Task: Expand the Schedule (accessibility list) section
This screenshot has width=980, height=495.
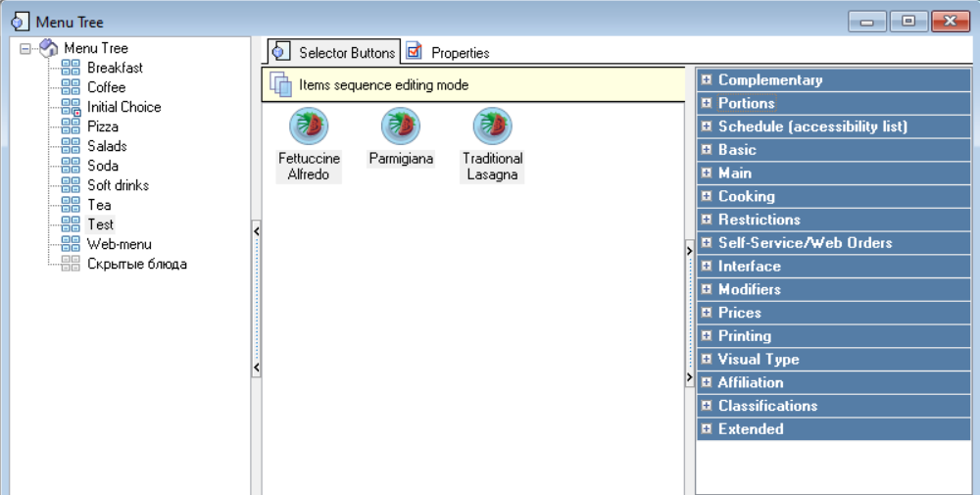Action: [706, 126]
